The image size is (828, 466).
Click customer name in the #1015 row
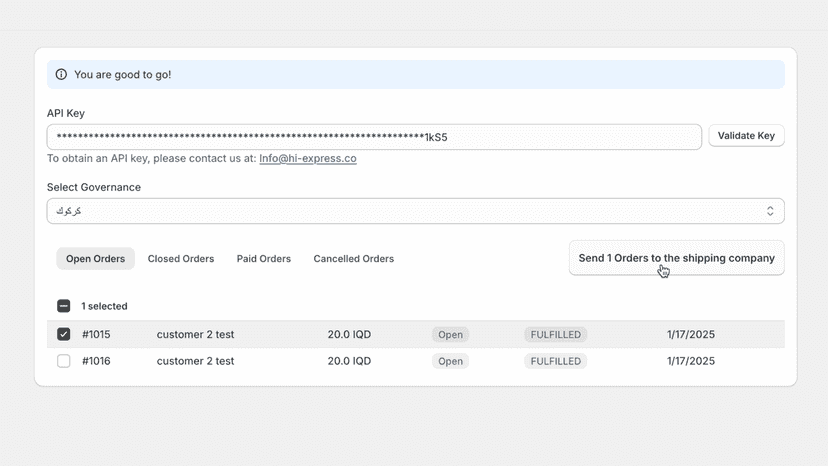195,334
